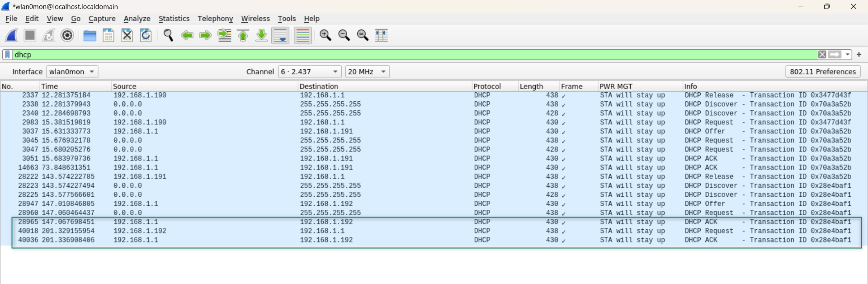This screenshot has width=868, height=284.
Task: Open the capture options gear icon
Action: coord(67,35)
